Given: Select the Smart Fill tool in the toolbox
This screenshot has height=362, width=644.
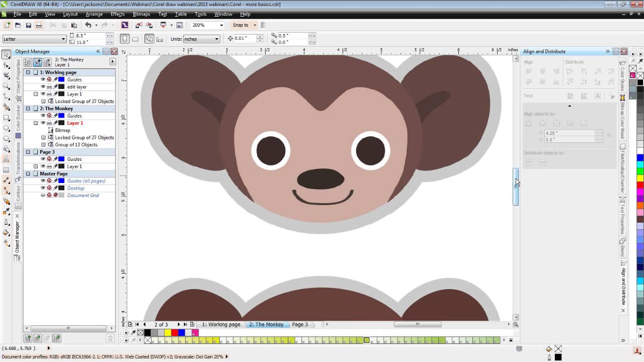Looking at the screenshot, I should coord(7,107).
